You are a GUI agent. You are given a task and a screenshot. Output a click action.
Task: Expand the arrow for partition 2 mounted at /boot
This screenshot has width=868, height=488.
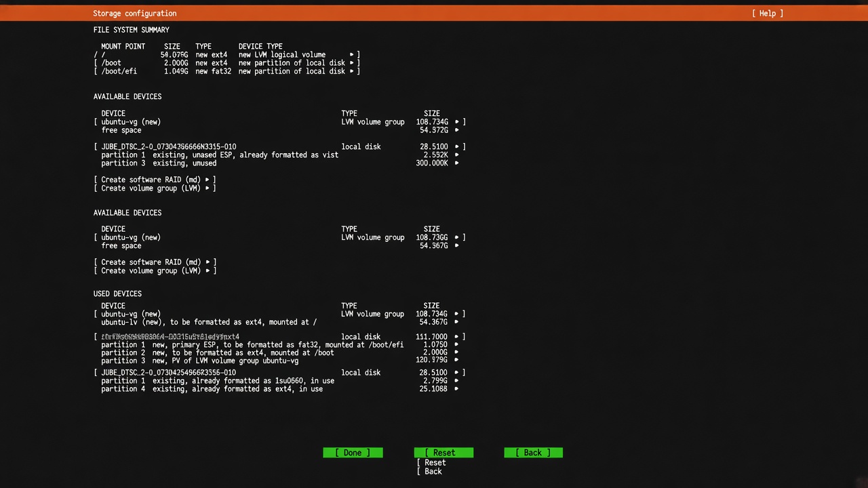456,352
